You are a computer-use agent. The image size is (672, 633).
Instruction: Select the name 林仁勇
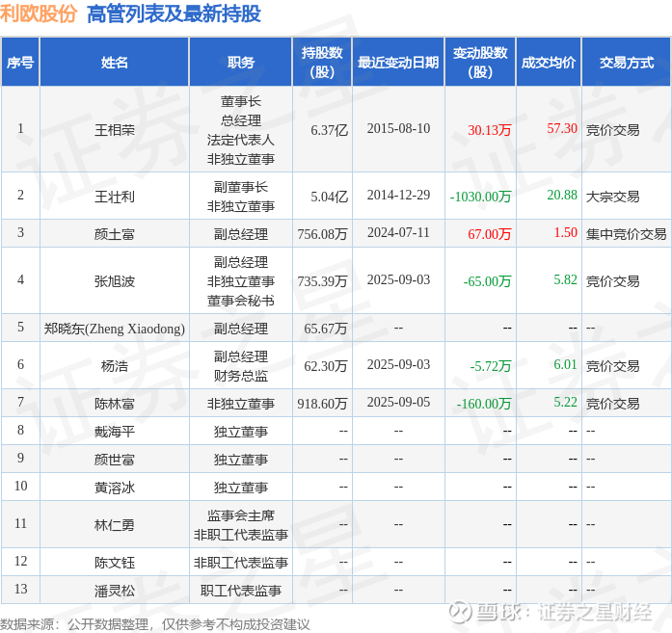point(115,525)
